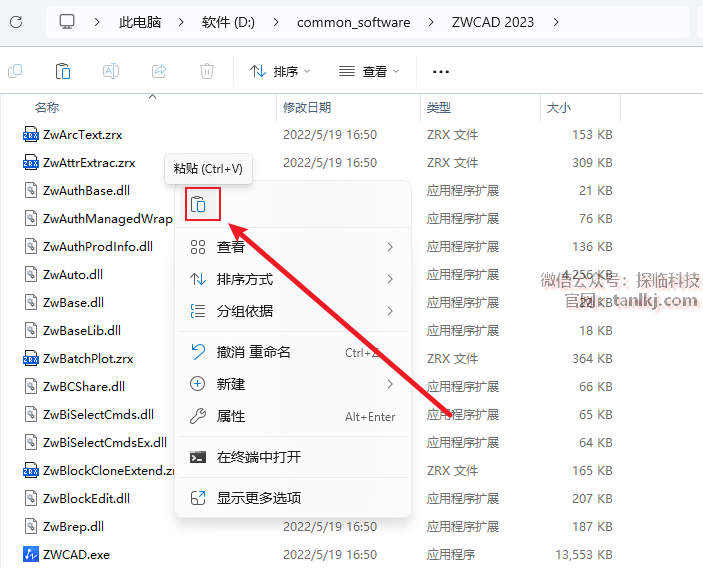Click the paste icon in the context menu
This screenshot has height=573, width=703.
[x=198, y=204]
